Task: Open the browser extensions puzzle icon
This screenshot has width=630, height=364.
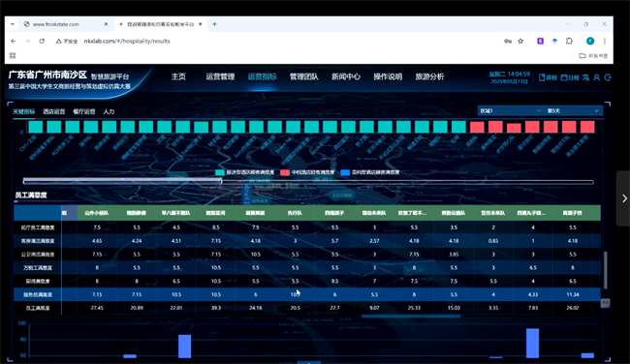Action: tap(569, 41)
